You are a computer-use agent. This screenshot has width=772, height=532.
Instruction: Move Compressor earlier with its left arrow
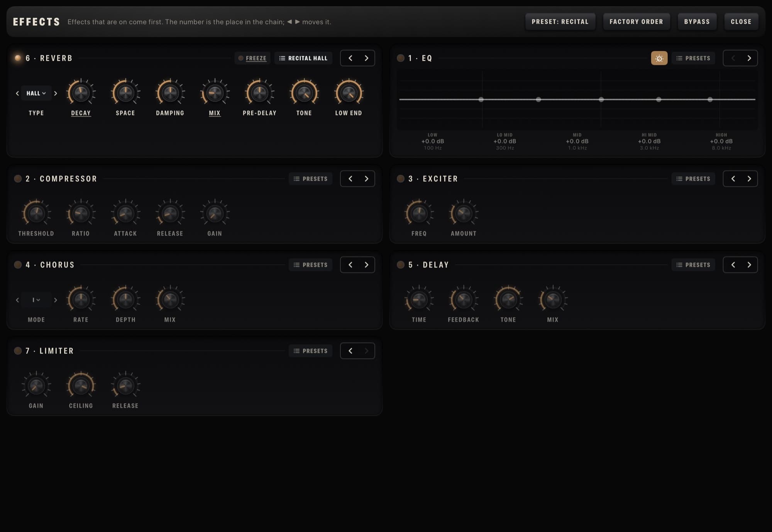(x=350, y=179)
